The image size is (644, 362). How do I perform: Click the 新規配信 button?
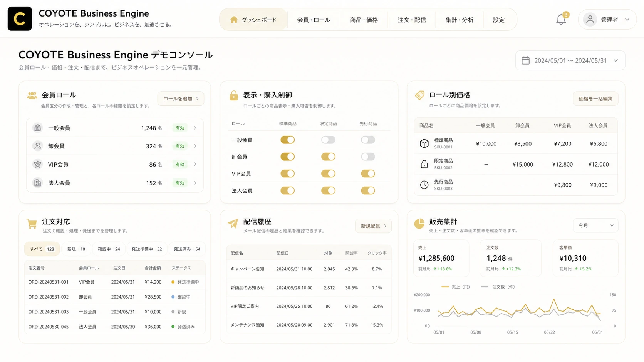click(373, 226)
